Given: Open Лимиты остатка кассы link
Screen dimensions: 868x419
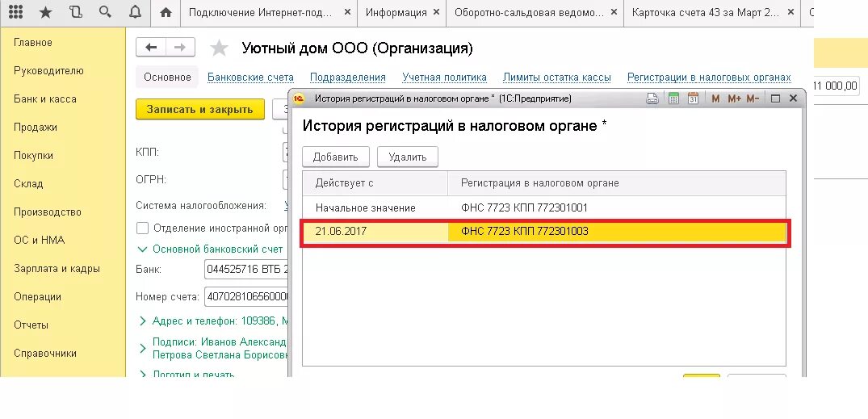Looking at the screenshot, I should coord(557,78).
